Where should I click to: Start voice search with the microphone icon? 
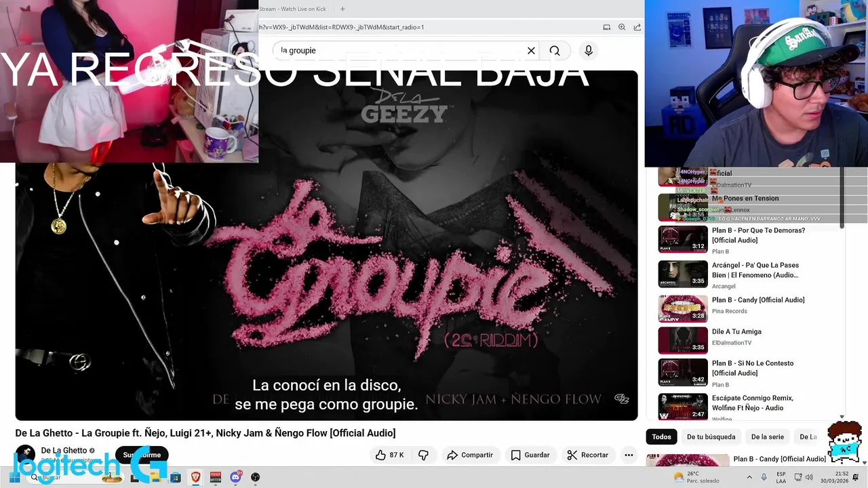coord(589,50)
